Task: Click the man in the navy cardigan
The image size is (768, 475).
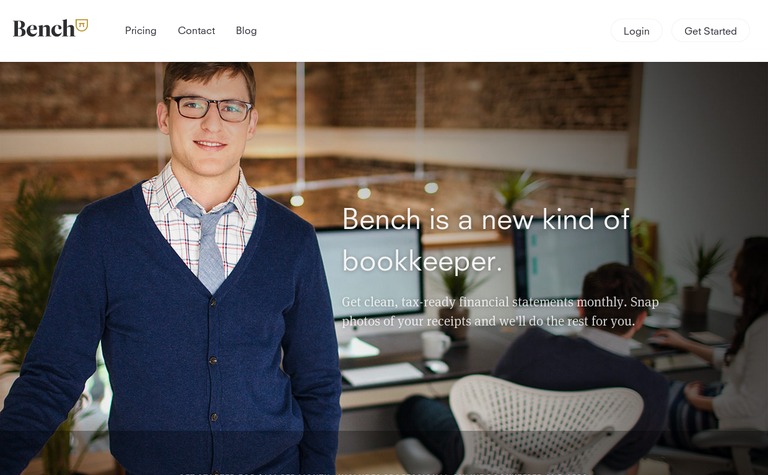Action: coord(171,274)
